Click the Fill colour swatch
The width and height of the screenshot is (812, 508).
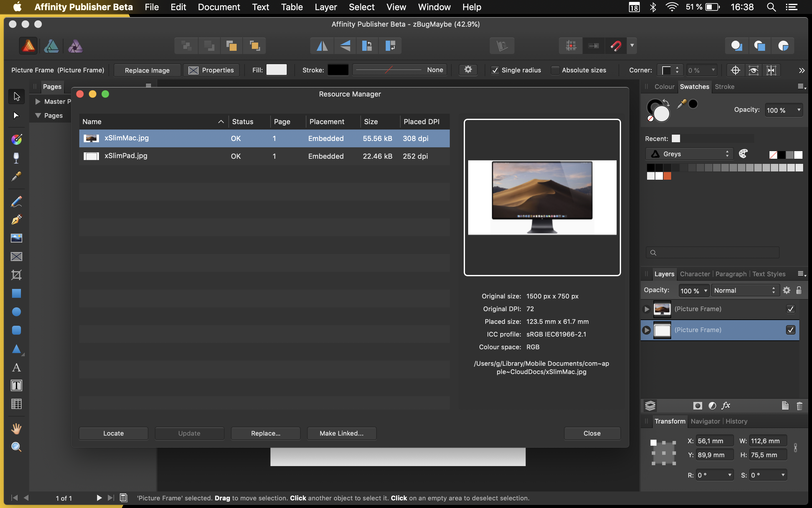276,70
